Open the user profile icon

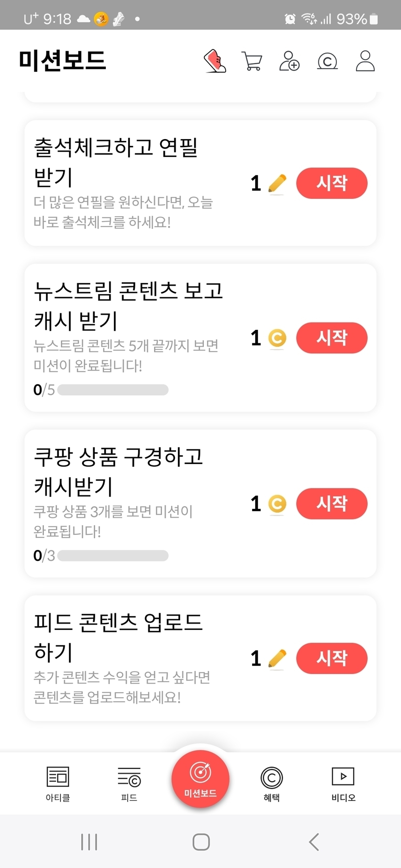click(365, 61)
